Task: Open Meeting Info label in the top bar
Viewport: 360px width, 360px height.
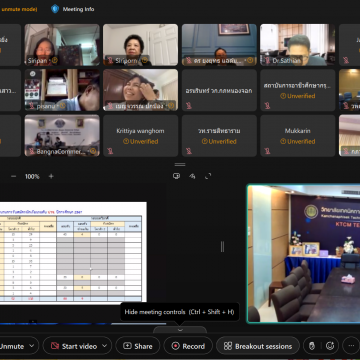Action: (78, 9)
